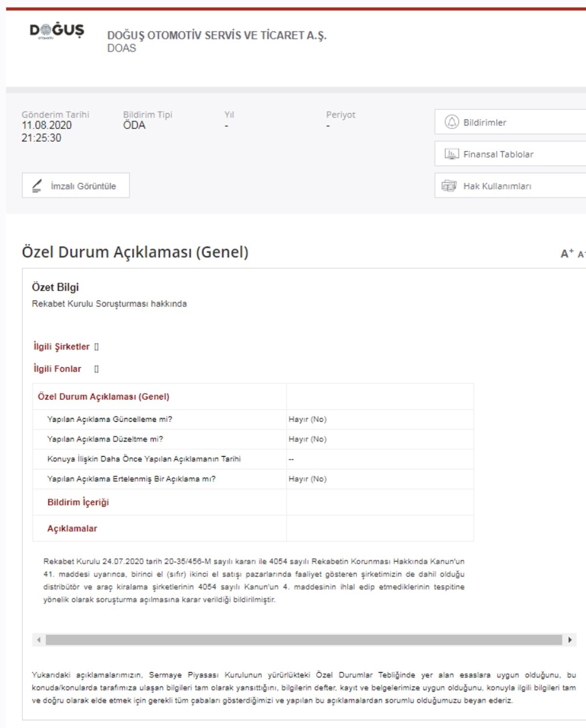This screenshot has width=586, height=728.
Task: Click the Açıklamalar row heading
Action: (x=72, y=529)
